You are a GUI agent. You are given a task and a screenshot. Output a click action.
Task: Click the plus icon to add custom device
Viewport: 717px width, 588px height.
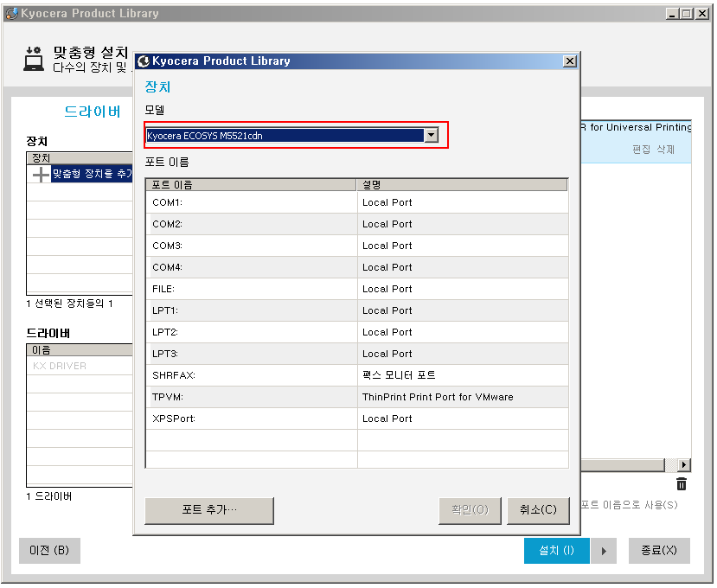coord(41,174)
